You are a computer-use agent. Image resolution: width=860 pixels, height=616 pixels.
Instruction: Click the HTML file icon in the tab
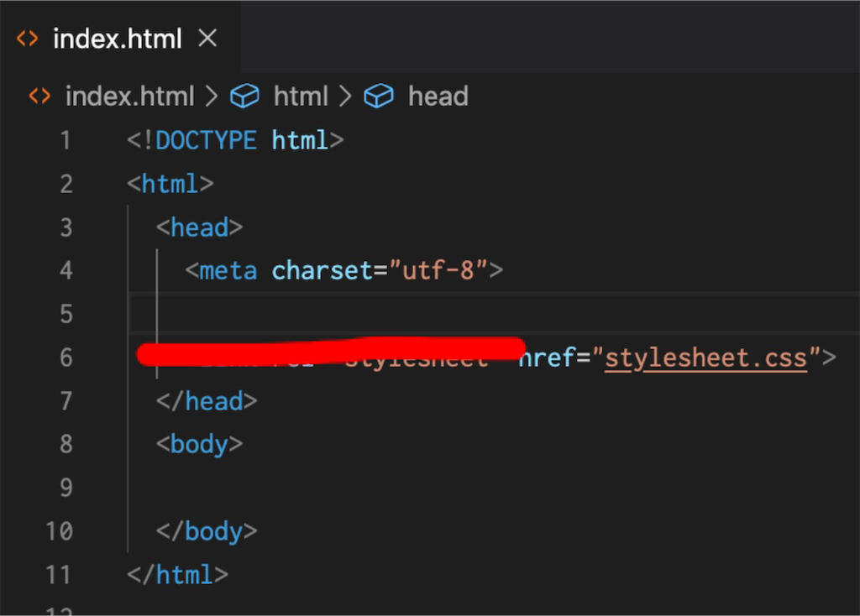pos(28,39)
